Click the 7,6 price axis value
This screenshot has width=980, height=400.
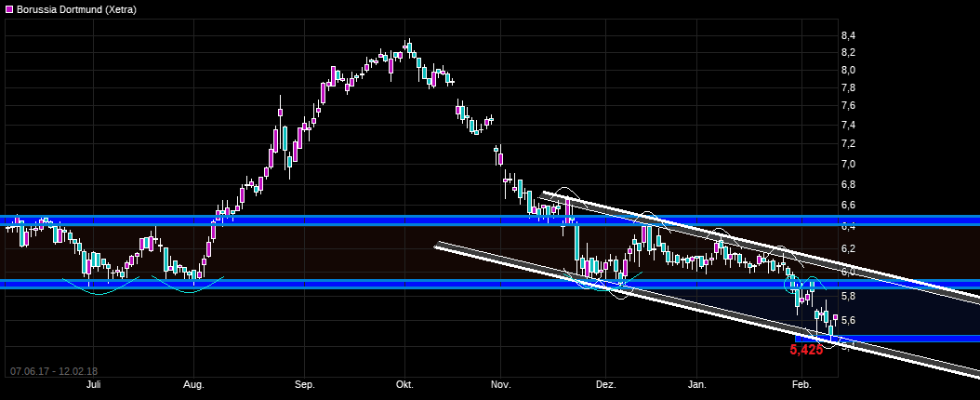click(x=848, y=106)
